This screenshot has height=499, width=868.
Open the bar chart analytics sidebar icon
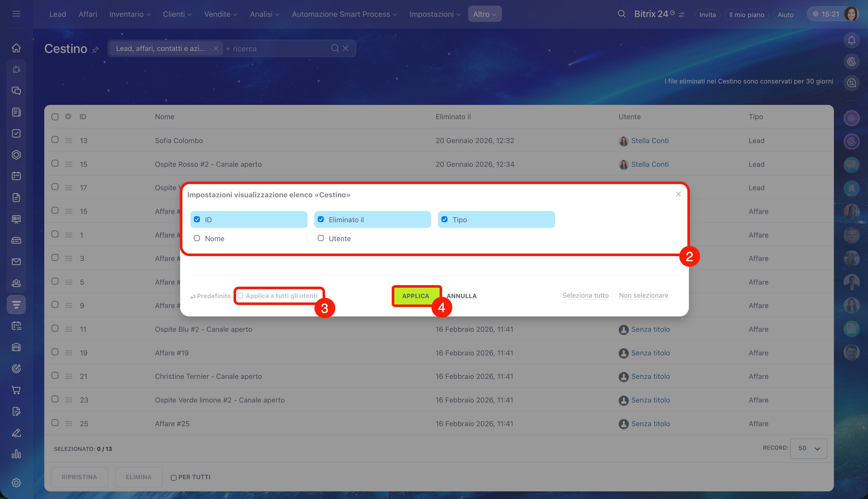click(x=16, y=454)
